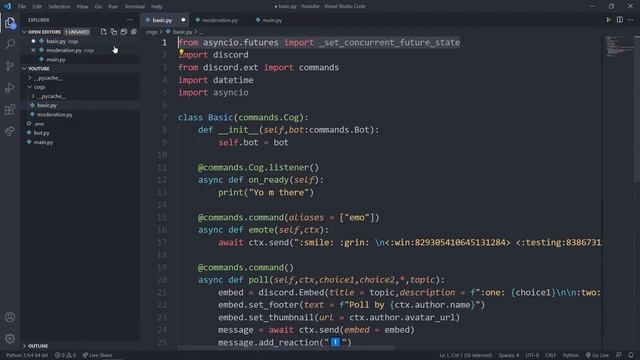640x360 pixels.
Task: Click the VS Code logo icon in title bar
Action: pos(7,6)
